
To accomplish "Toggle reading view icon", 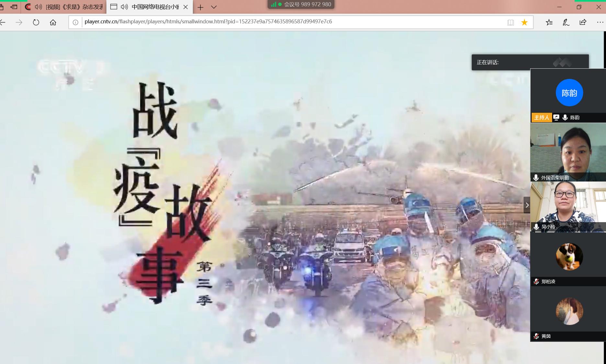I will pos(510,22).
